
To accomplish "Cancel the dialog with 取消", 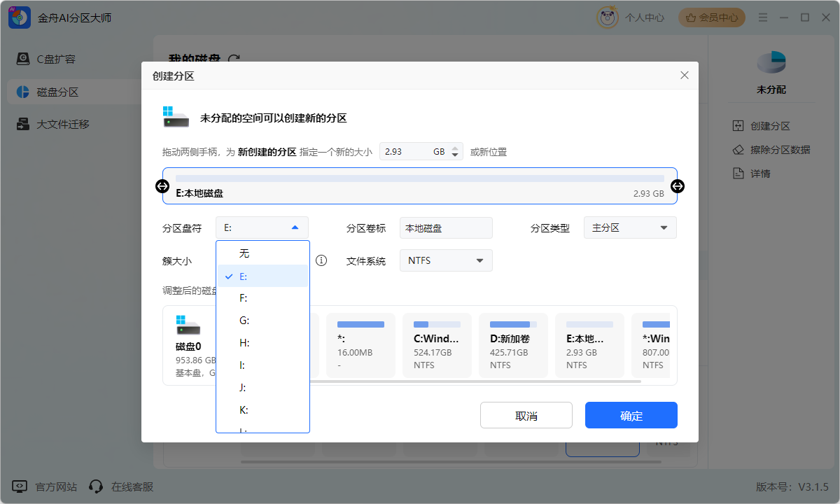I will tap(526, 415).
